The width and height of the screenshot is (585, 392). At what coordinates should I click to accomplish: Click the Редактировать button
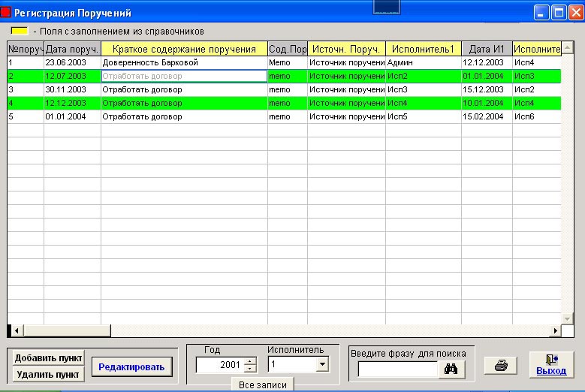(131, 366)
